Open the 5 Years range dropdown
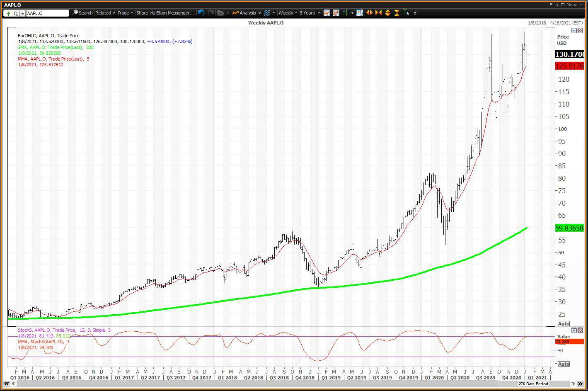Screen dimensions: 588x391 point(310,13)
